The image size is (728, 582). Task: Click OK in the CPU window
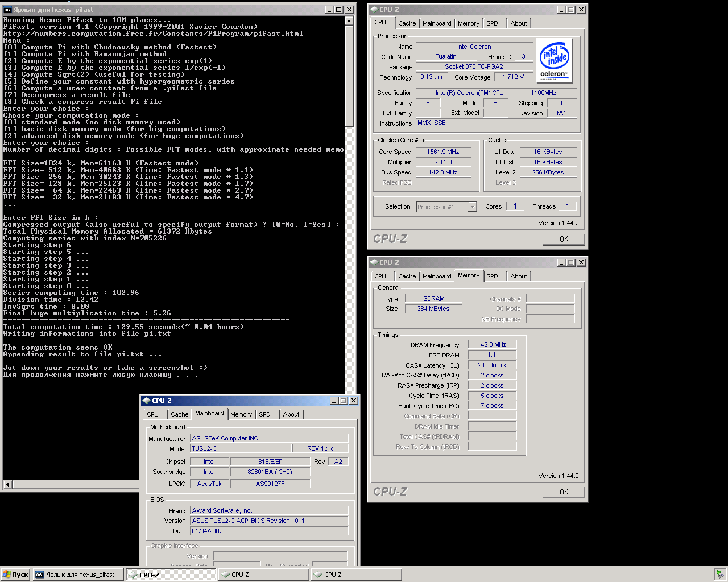(564, 239)
